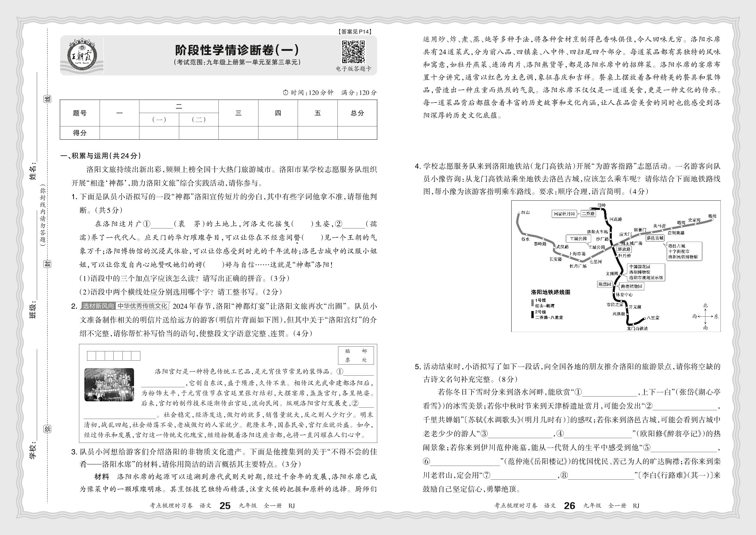Click the clock icon beside 时间:120分钟
This screenshot has height=535, width=756.
pos(286,93)
